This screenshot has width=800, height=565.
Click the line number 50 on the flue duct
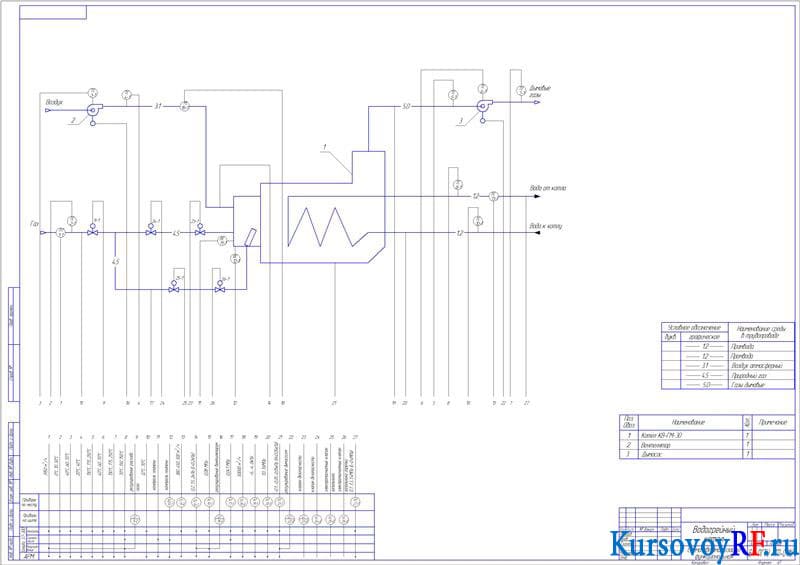406,106
